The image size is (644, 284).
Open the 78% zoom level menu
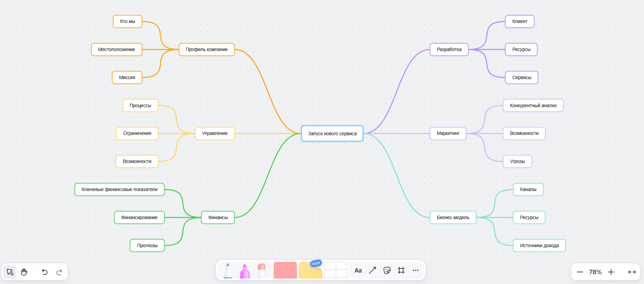[595, 272]
